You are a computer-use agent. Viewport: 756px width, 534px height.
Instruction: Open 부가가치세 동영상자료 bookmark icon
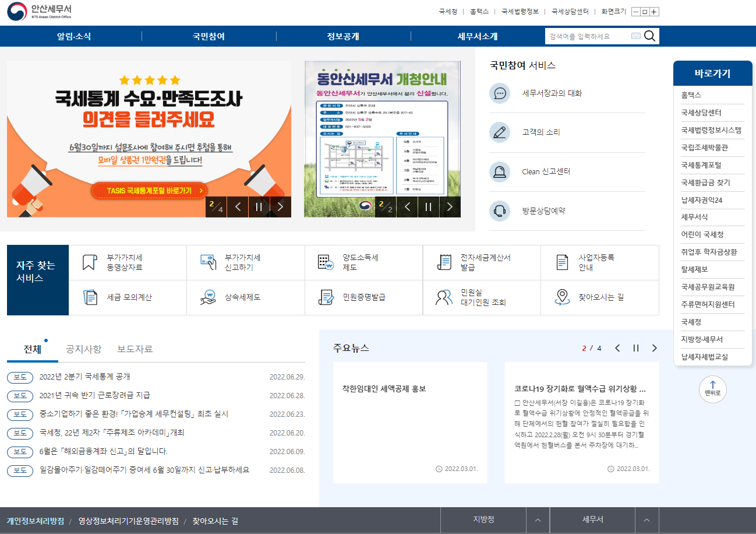(x=89, y=262)
